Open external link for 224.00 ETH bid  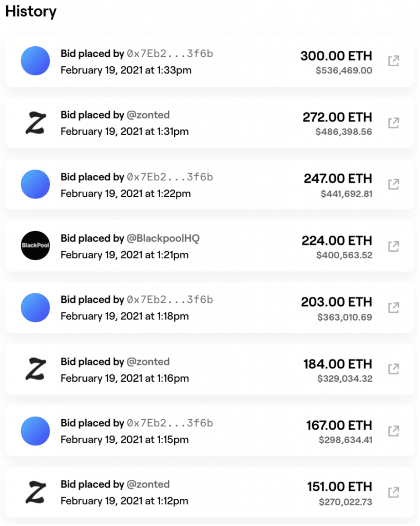393,246
